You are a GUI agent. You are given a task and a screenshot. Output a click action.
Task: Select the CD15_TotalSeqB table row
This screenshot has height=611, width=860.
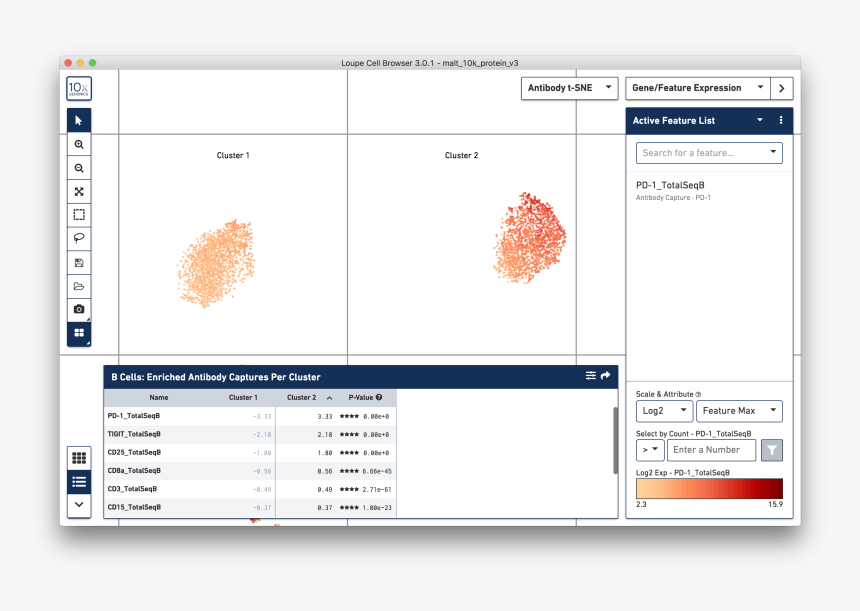coord(250,507)
